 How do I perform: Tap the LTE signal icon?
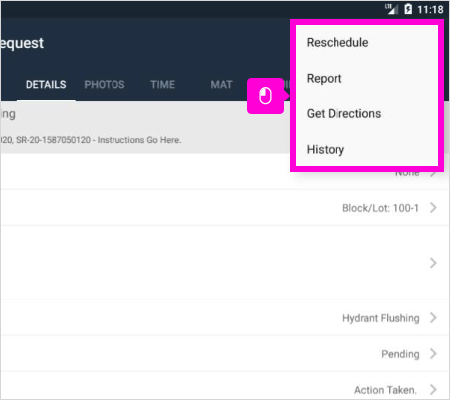pyautogui.click(x=391, y=9)
